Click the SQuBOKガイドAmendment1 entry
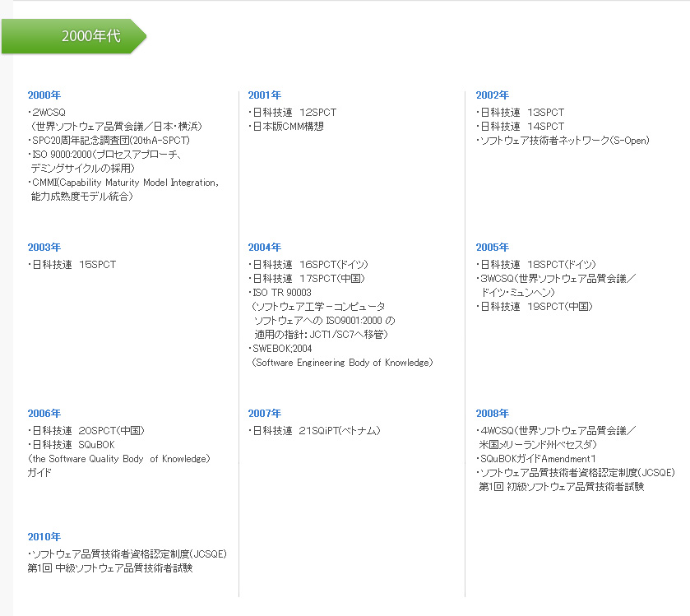This screenshot has height=616, width=690. tap(537, 458)
